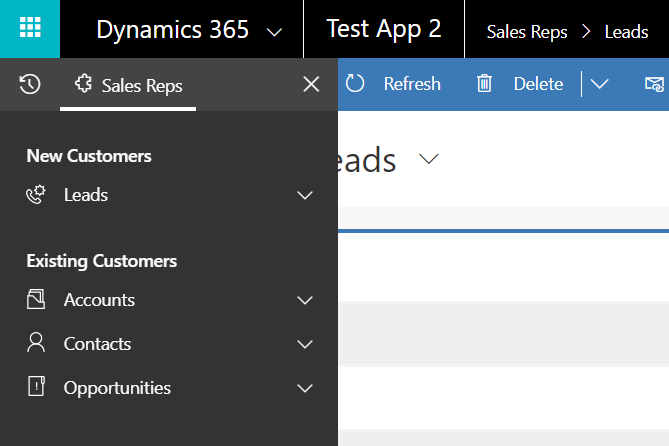
Task: Expand the Contacts chevron in sidebar
Action: point(306,344)
